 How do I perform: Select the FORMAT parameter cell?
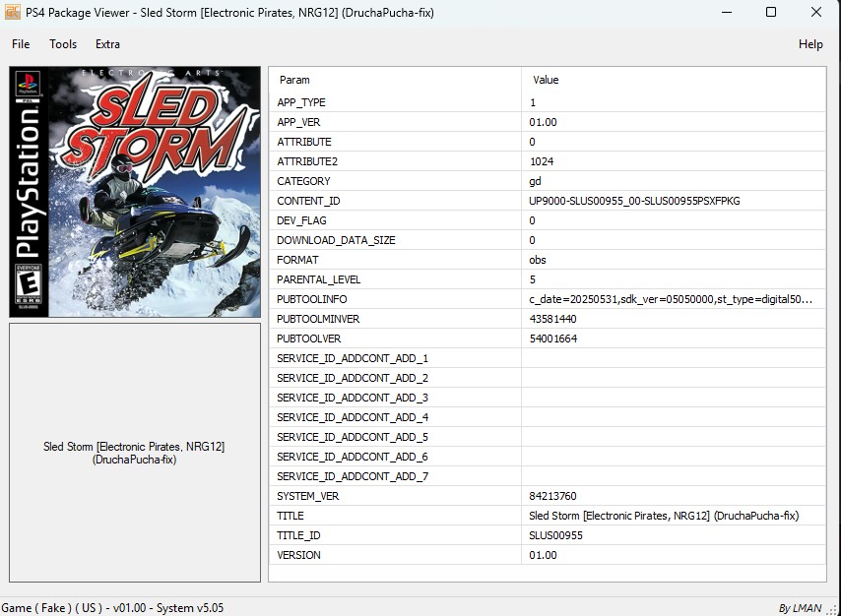(395, 260)
